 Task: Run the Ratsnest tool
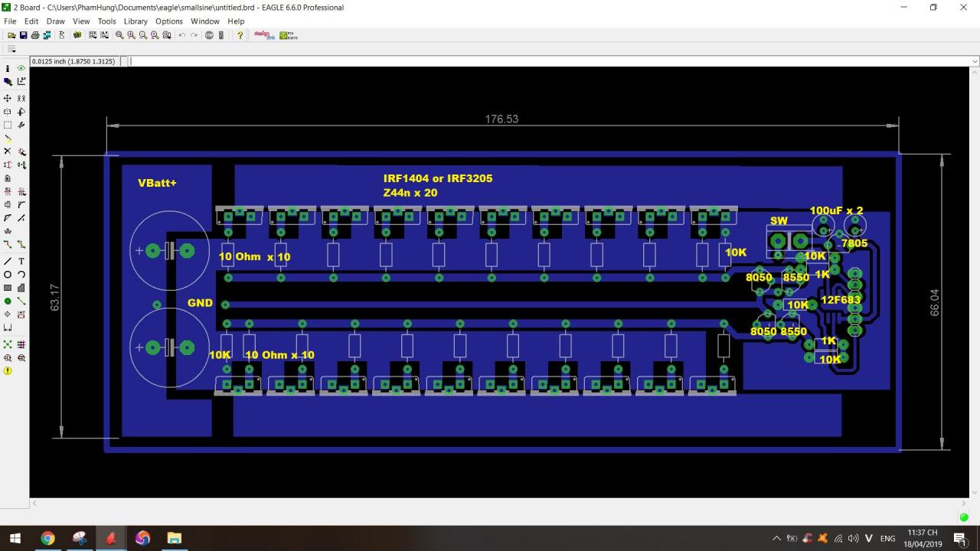point(8,344)
